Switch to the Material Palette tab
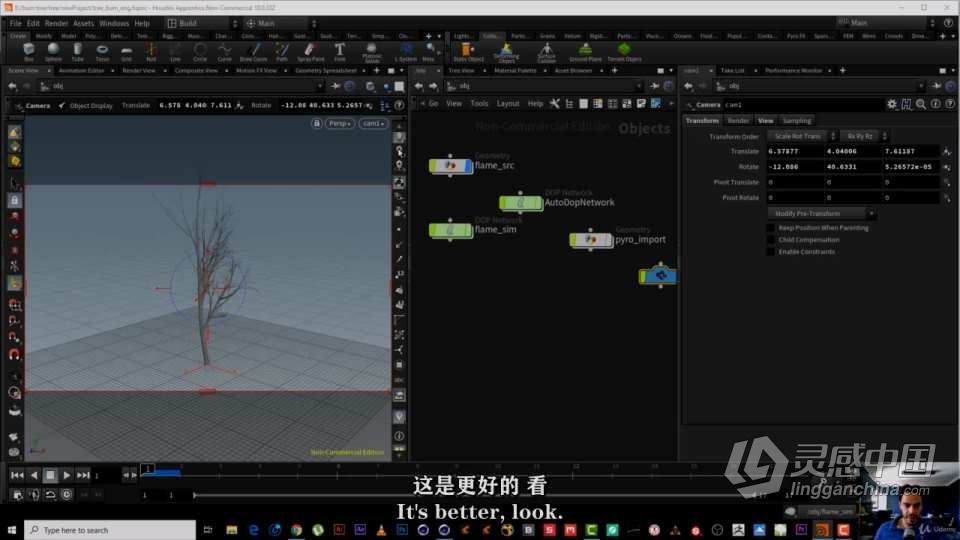This screenshot has width=960, height=540. 515,70
